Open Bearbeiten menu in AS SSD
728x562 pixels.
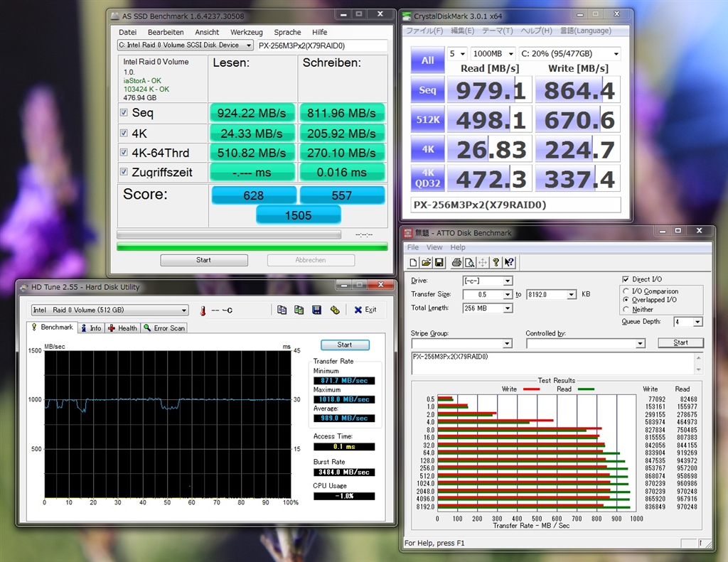(166, 32)
